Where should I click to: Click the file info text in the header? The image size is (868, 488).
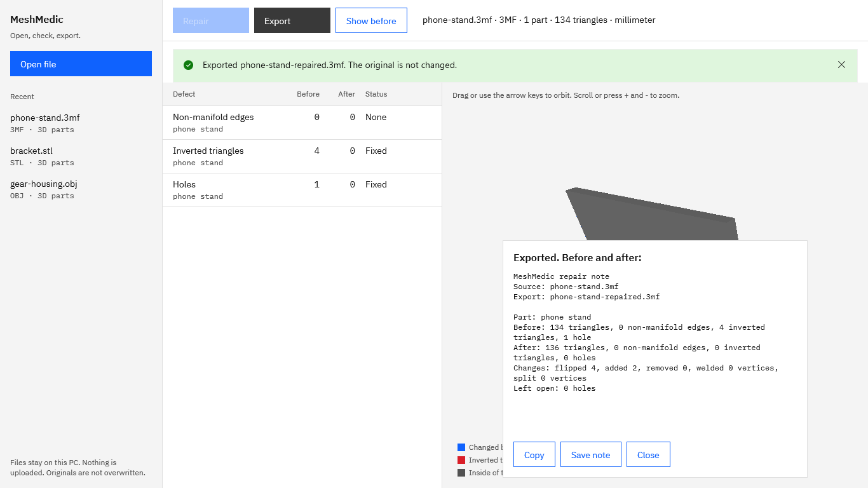click(x=539, y=20)
